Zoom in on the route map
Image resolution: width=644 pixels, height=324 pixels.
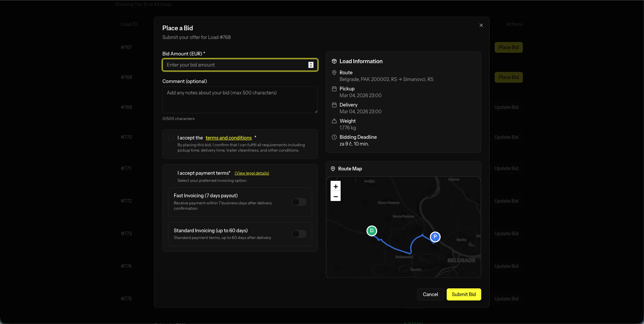(x=336, y=187)
